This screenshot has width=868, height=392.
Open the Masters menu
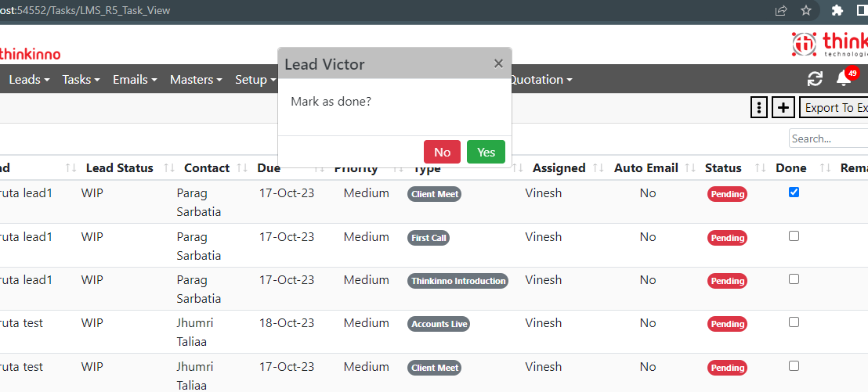tap(196, 80)
